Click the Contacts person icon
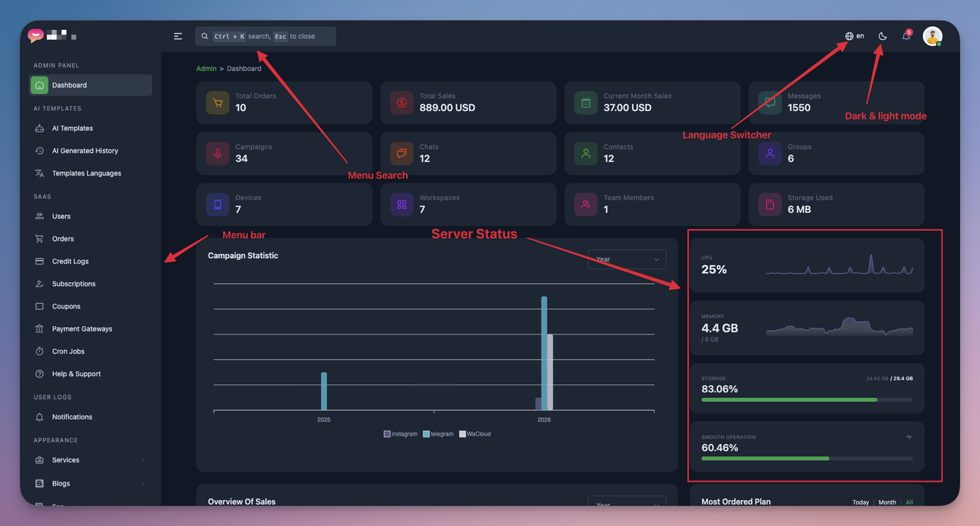The height and width of the screenshot is (526, 980). pos(585,153)
